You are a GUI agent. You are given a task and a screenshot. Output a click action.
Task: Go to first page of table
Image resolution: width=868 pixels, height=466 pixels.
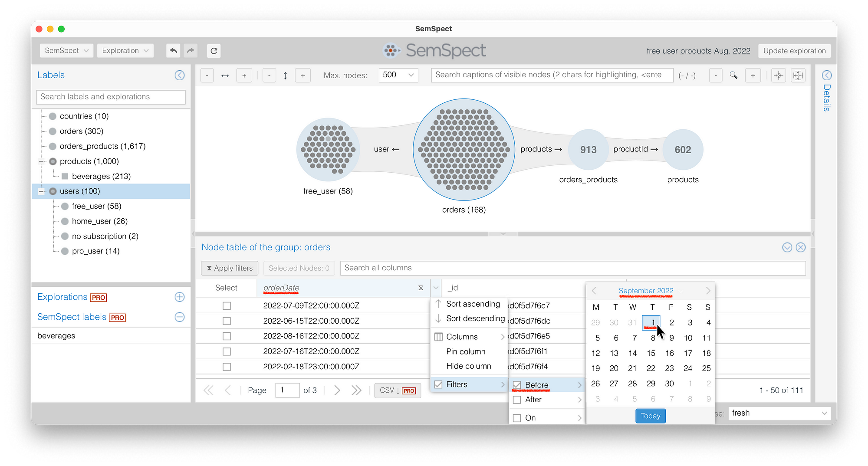[208, 390]
